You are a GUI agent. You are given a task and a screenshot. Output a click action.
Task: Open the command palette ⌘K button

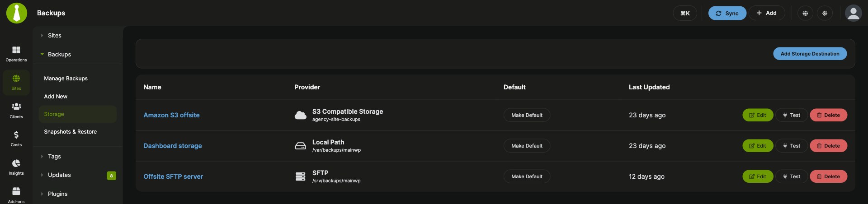click(x=685, y=13)
